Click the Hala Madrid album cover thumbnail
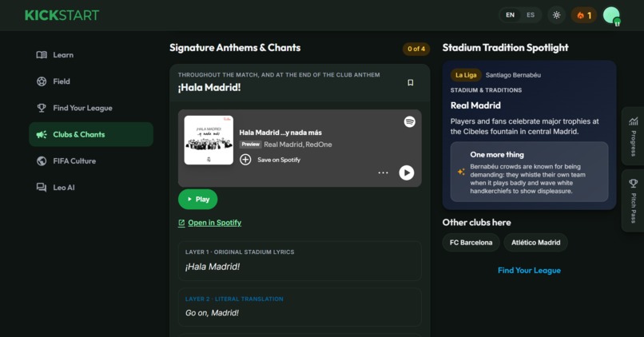Viewport: 644px width, 337px height. [x=209, y=140]
